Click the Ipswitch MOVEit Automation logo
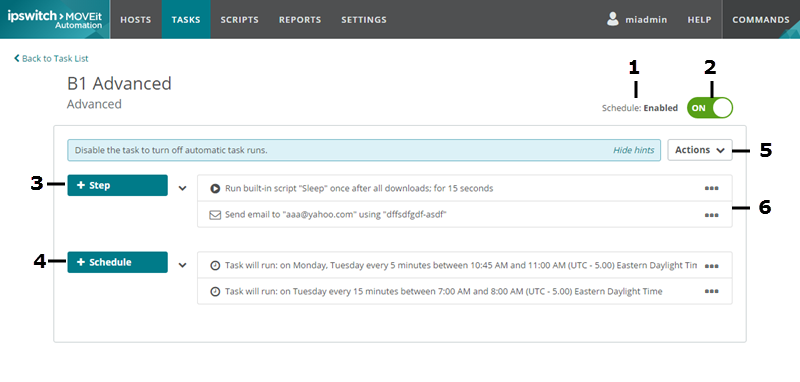This screenshot has height=382, width=800. [55, 19]
